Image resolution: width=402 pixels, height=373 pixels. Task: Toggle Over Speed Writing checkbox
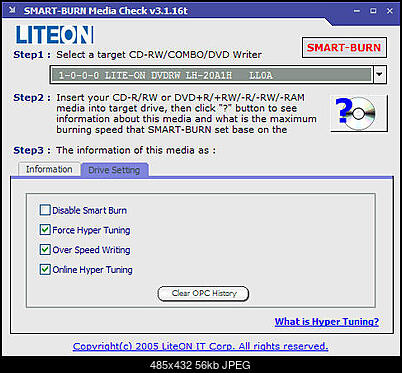pos(45,250)
